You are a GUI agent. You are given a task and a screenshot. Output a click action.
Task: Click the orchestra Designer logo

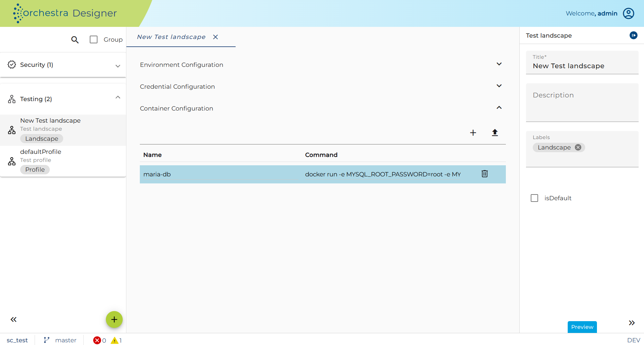[x=65, y=13]
